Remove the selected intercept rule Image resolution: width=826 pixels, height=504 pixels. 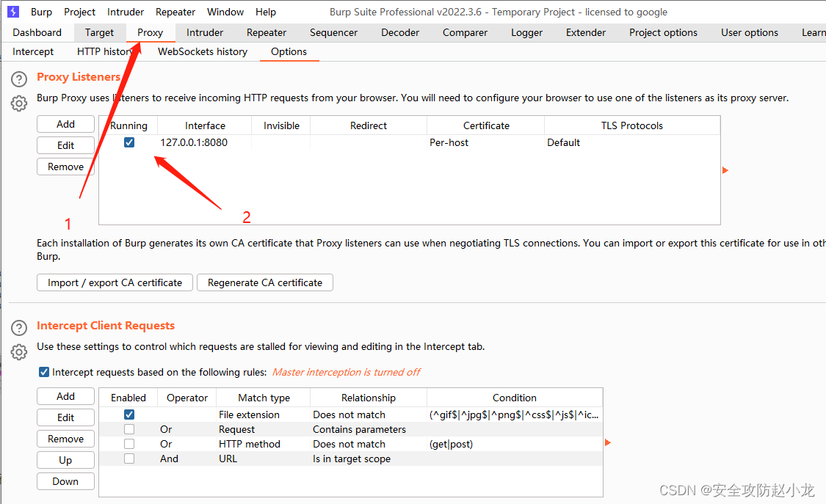coord(66,439)
